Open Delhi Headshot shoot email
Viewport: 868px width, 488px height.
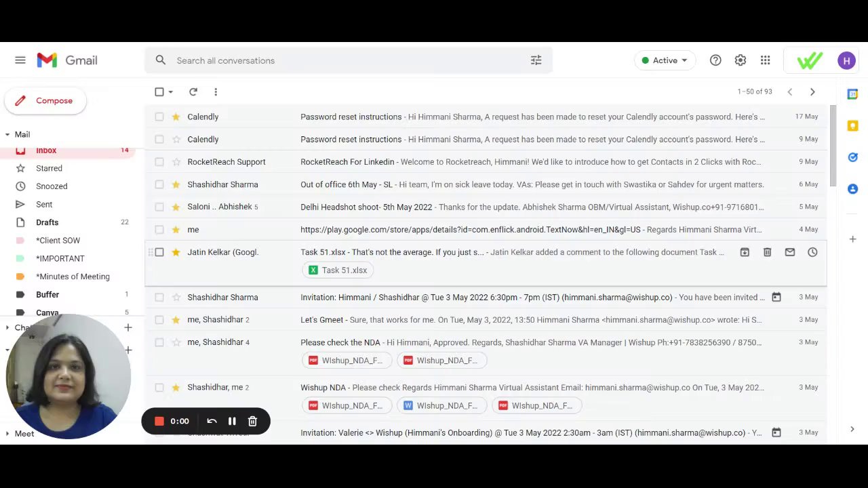[486, 207]
